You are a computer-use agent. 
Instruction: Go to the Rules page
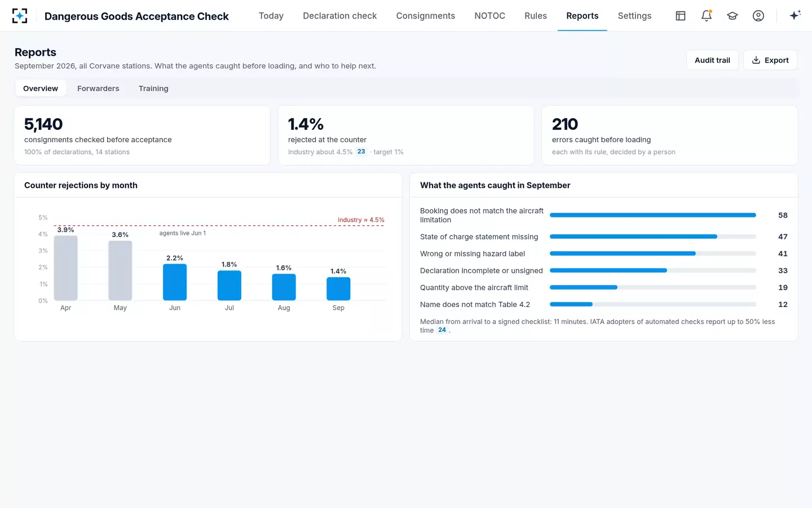coord(536,16)
